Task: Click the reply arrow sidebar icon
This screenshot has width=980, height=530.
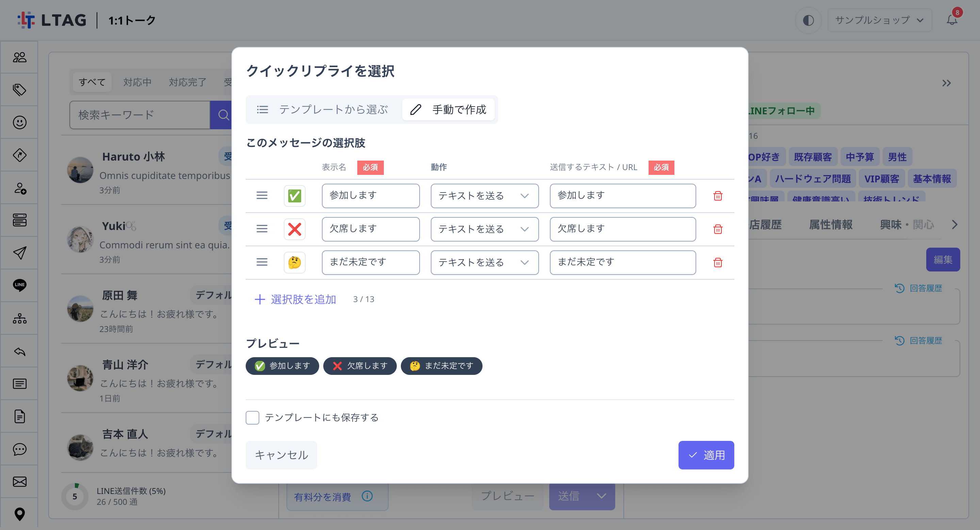Action: pos(19,351)
